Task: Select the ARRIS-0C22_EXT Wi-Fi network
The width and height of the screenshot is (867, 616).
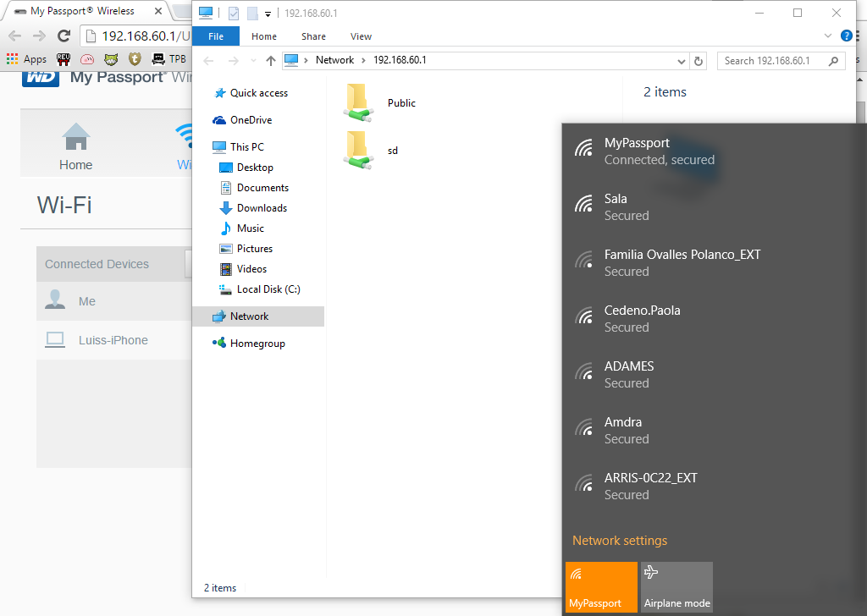Action: [715, 487]
